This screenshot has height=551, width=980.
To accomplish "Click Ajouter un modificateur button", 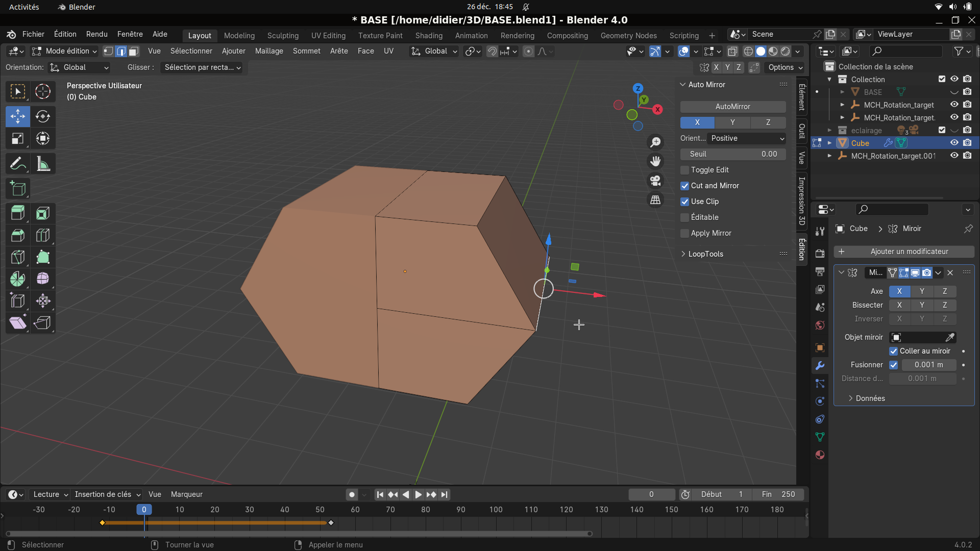I will point(903,252).
